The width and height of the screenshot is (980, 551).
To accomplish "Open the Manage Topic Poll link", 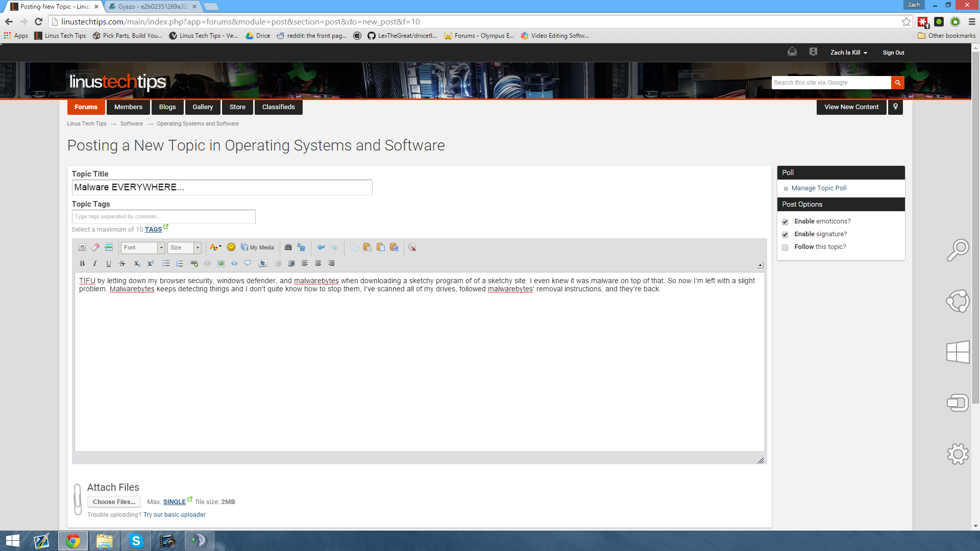I will (x=819, y=188).
